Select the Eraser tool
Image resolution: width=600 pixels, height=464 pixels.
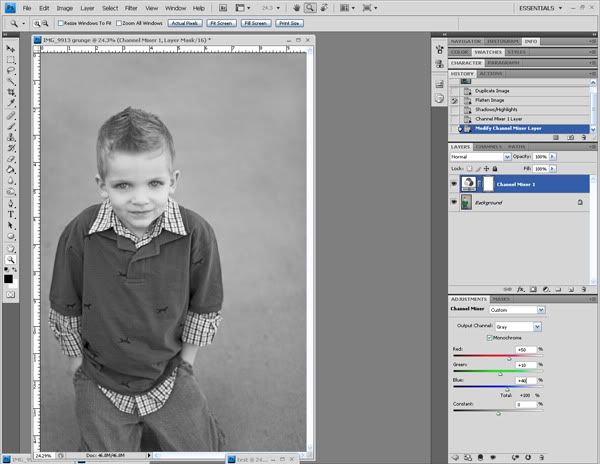(10, 159)
